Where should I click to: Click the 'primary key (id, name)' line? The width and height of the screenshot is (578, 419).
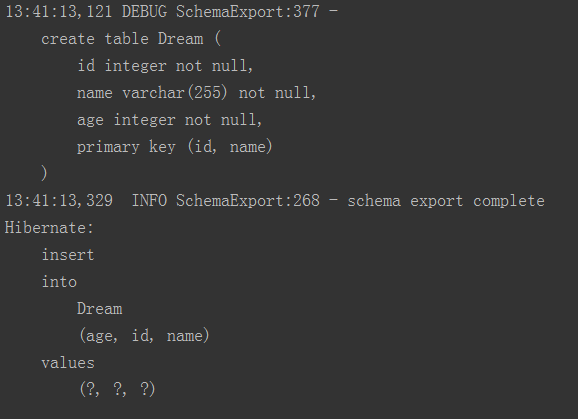pos(175,147)
